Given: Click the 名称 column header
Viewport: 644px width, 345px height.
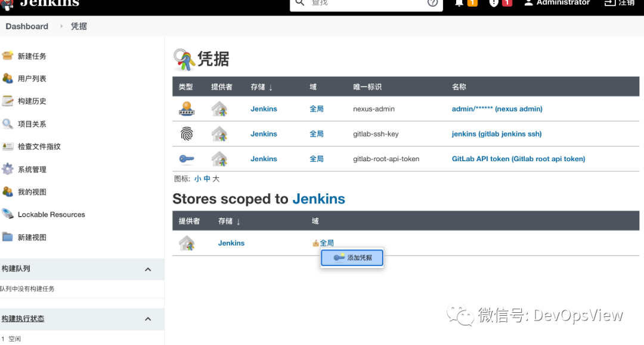Looking at the screenshot, I should (459, 87).
